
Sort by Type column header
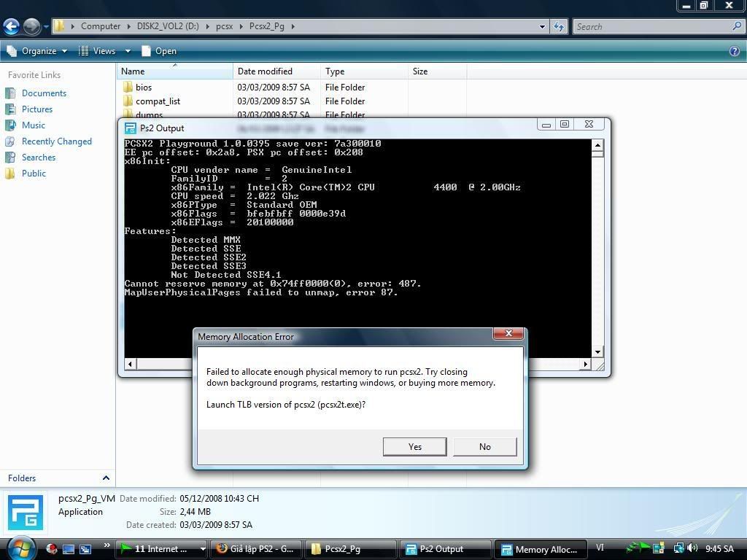tap(365, 71)
